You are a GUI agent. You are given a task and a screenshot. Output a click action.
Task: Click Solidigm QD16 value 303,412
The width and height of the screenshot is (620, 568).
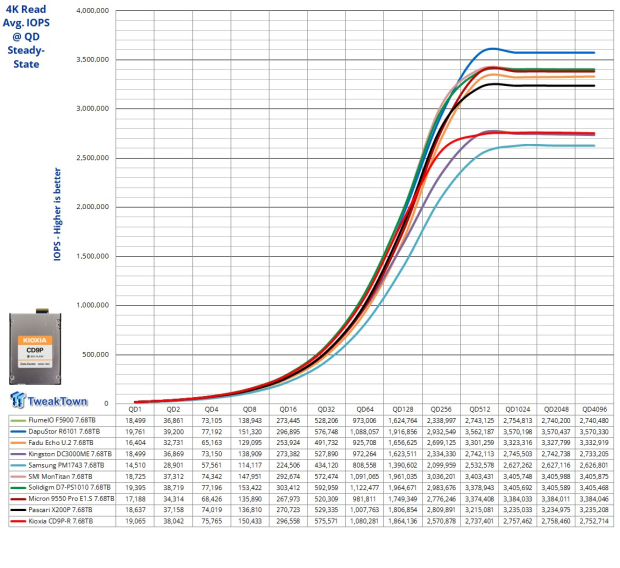tap(288, 487)
